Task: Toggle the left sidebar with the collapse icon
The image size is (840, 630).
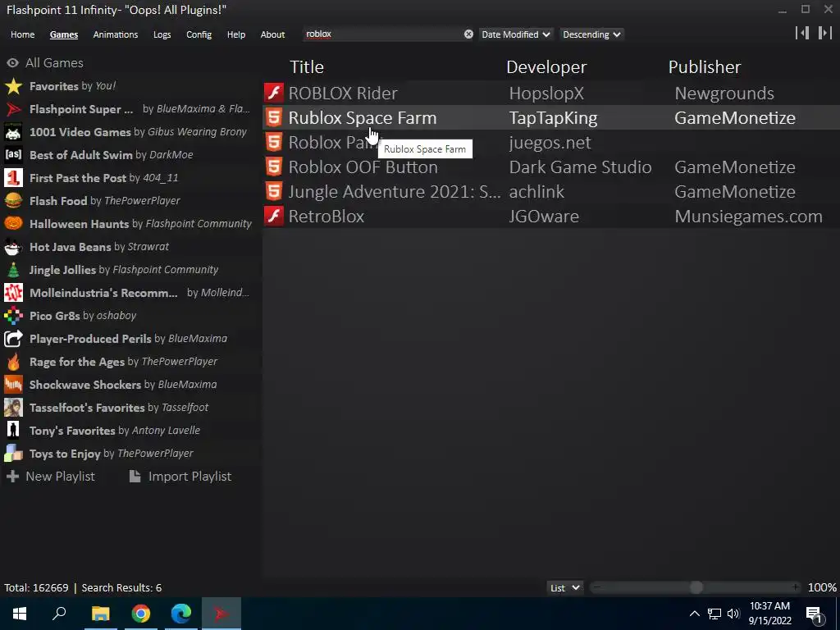Action: pyautogui.click(x=802, y=33)
